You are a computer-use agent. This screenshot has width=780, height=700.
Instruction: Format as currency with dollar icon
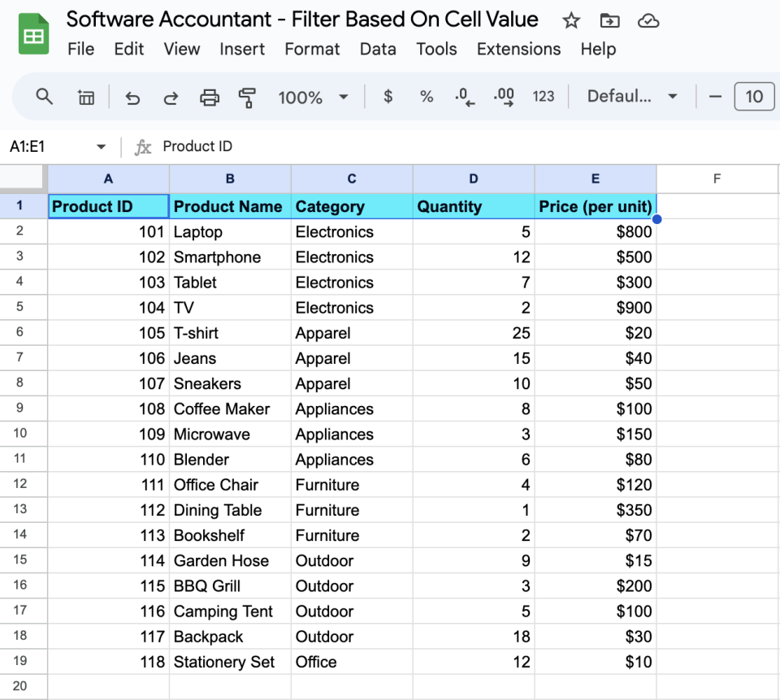pos(388,97)
